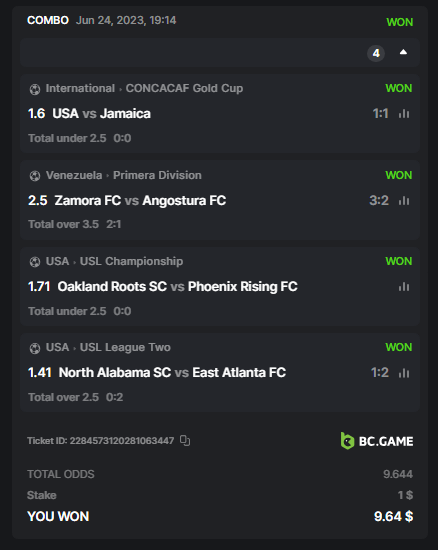Open stats icon for Oakland Roots match
The image size is (438, 550).
pos(404,287)
